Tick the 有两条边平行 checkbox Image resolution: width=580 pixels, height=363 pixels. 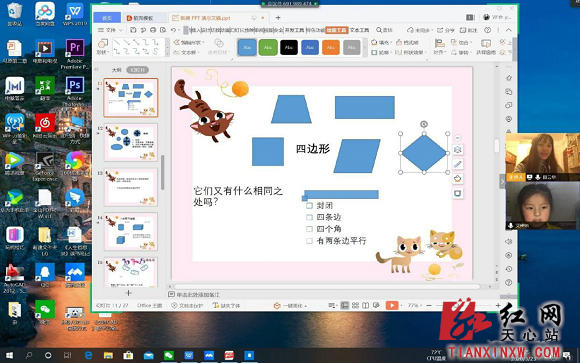309,241
